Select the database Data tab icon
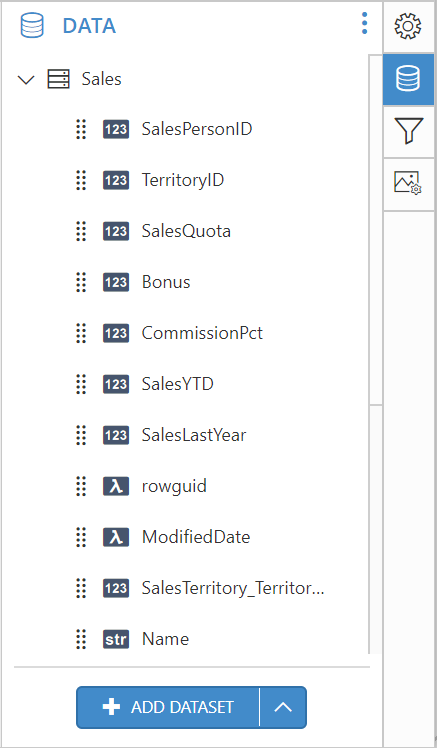Screen dimensions: 437x748 point(408,79)
